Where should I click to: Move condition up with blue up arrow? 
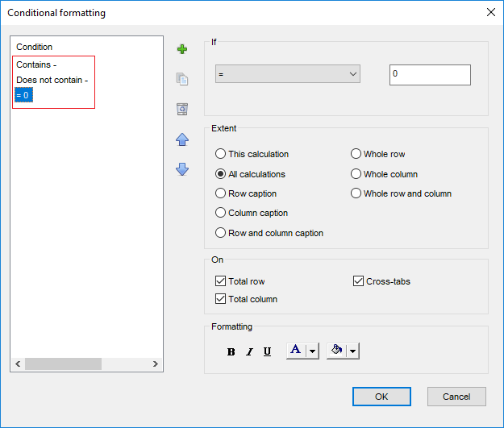click(182, 139)
